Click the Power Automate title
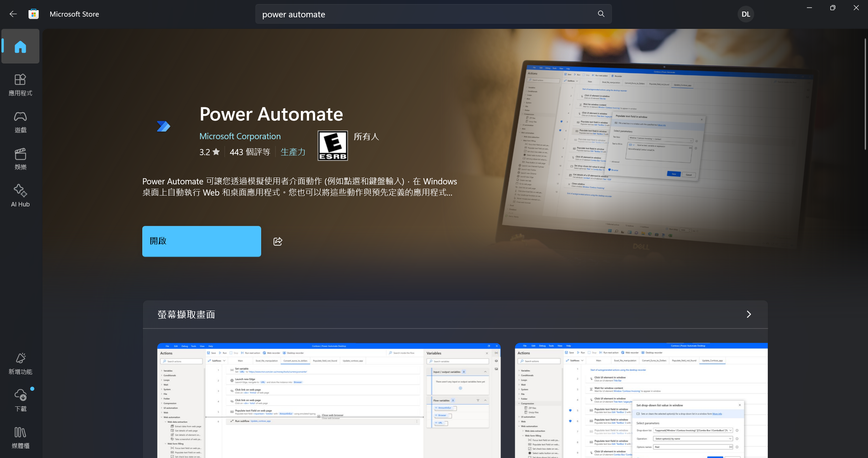The width and height of the screenshot is (868, 458). 271,114
